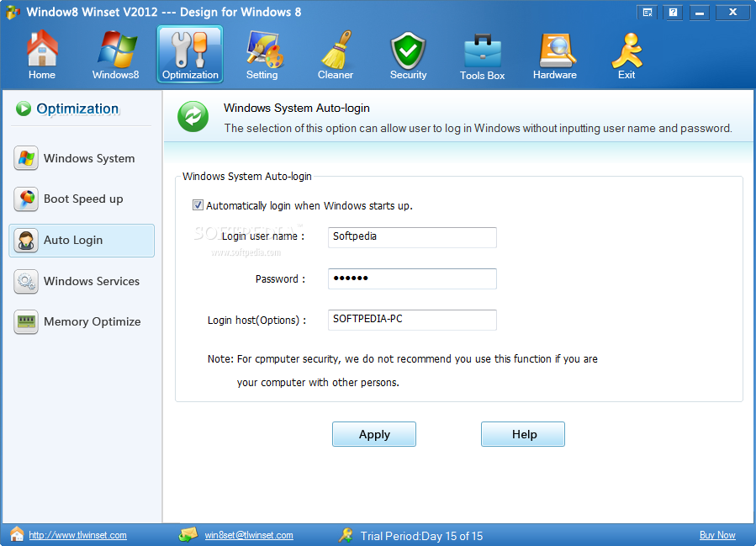Click the Apply button
The height and width of the screenshot is (546, 756).
(x=374, y=434)
